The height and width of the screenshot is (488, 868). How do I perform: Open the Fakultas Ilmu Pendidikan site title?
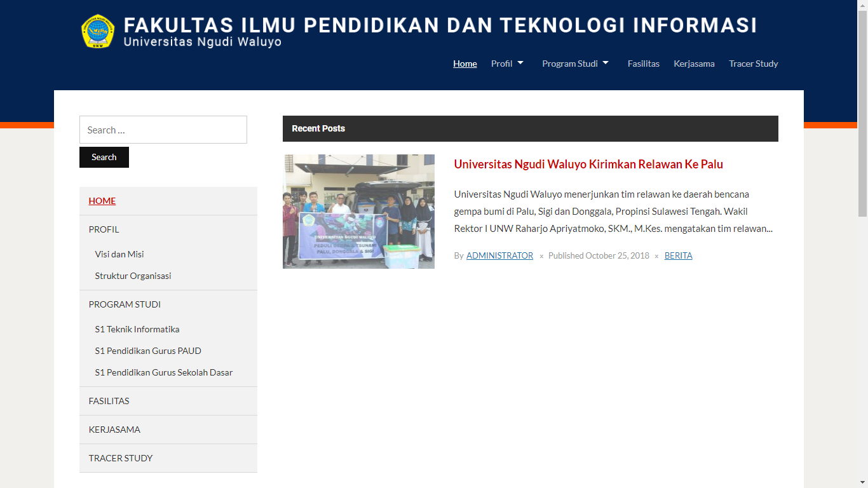click(440, 25)
